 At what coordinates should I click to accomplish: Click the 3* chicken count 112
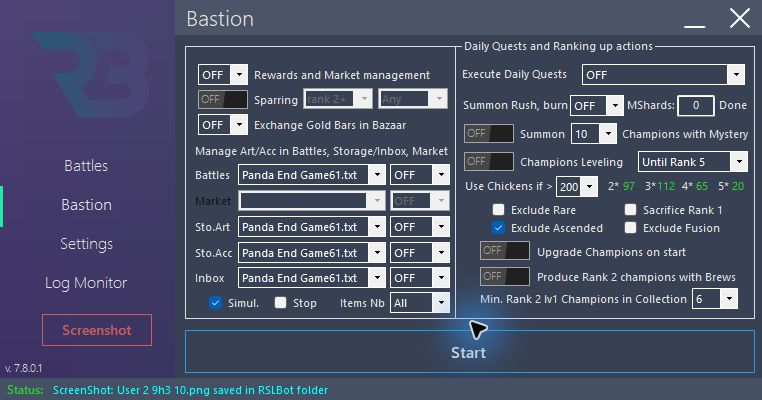click(x=666, y=186)
